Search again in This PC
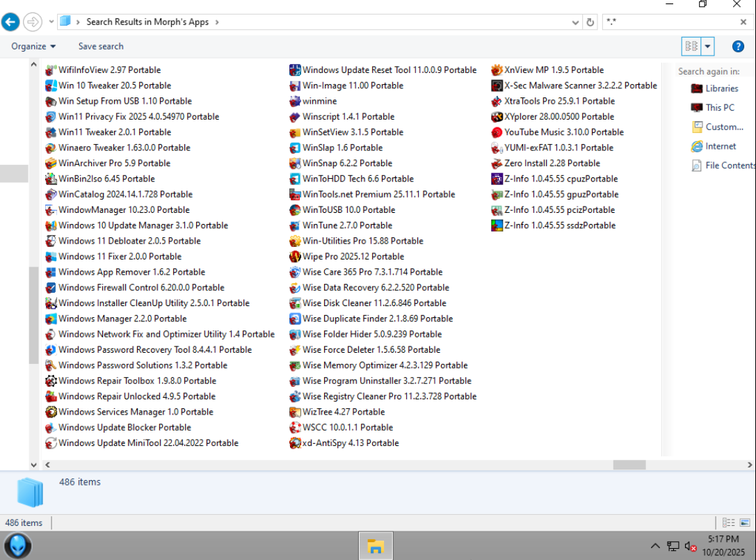The height and width of the screenshot is (560, 756). click(713, 108)
